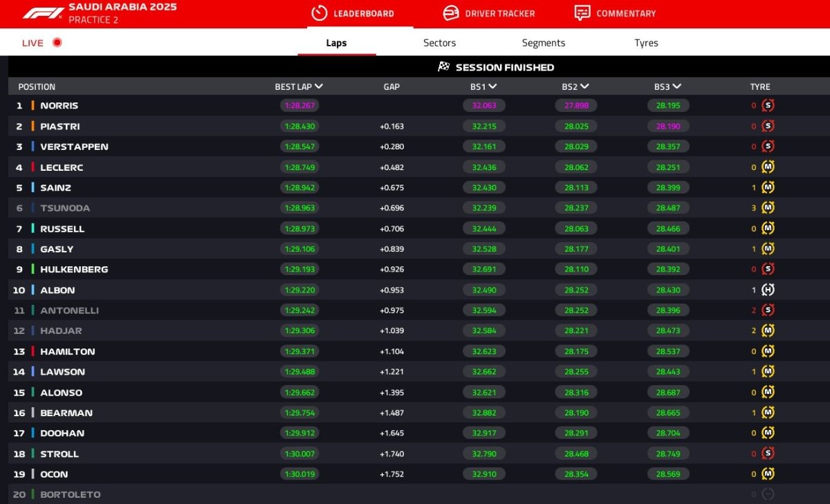Click Norris's purple best lap time
The image size is (830, 504).
point(299,106)
